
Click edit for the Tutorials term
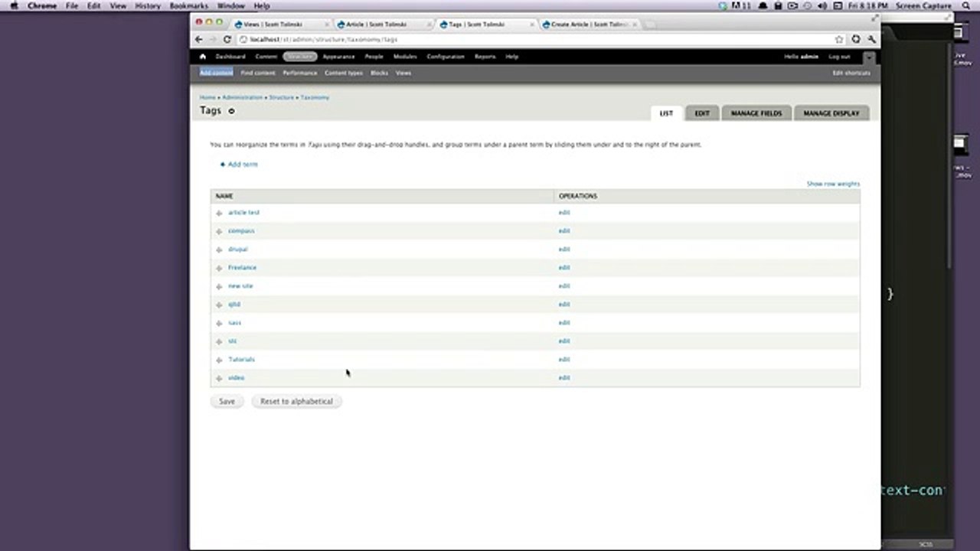click(x=564, y=360)
